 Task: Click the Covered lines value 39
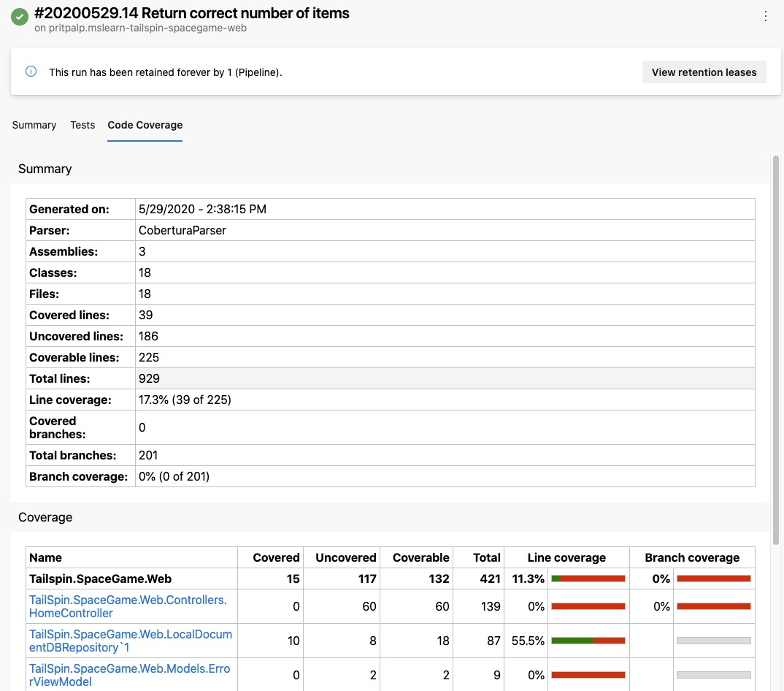point(145,316)
